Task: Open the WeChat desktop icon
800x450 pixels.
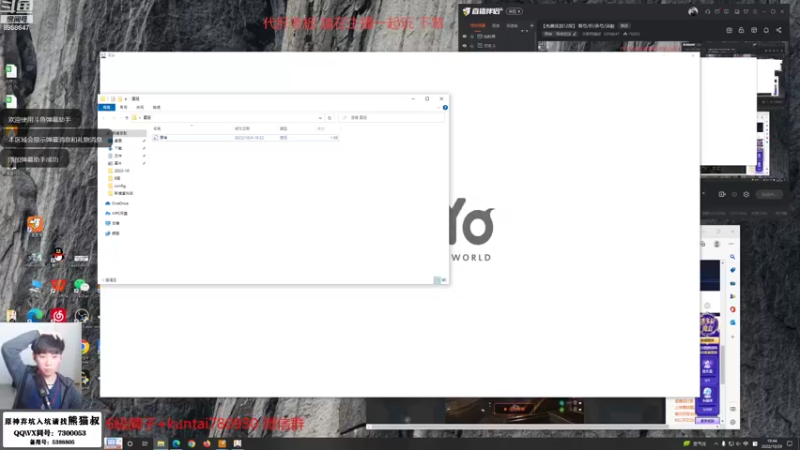Action: tap(81, 286)
